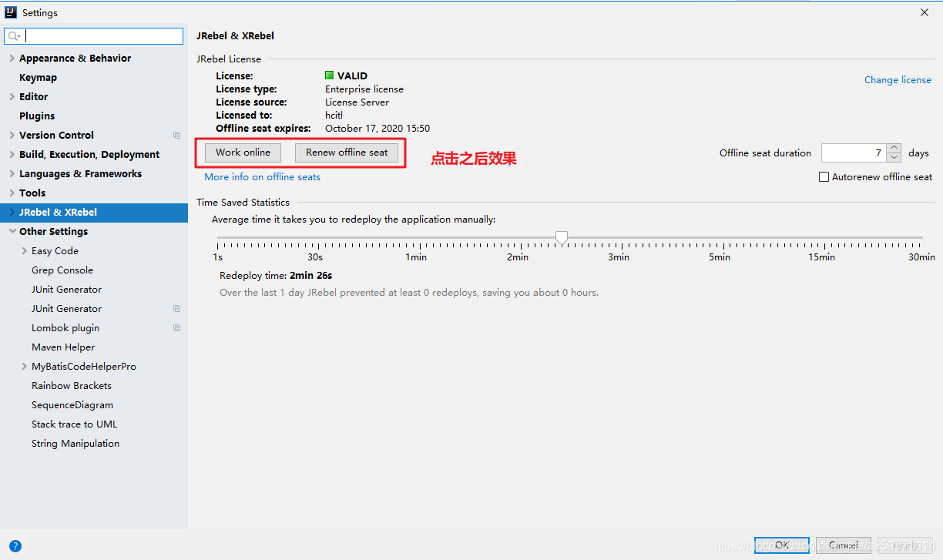Viewport: 943px width, 560px height.
Task: Select JRebel & XRebel in sidebar
Action: (94, 213)
